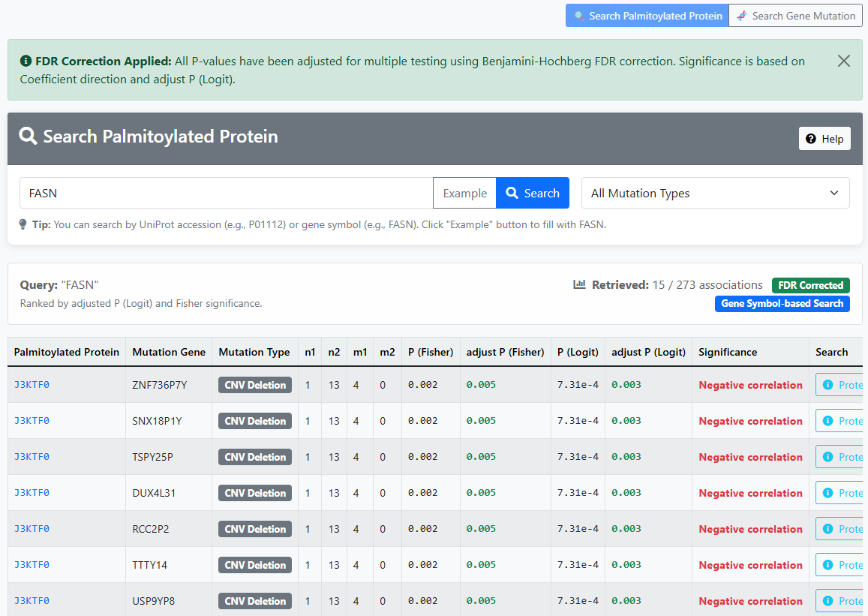Click CNV Deletion badge in ZNF736P7Y row
Image resolution: width=868 pixels, height=616 pixels.
(255, 385)
